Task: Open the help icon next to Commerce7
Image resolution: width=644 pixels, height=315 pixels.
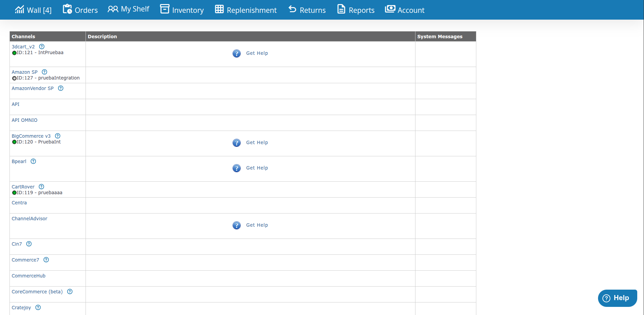Action: pos(46,260)
